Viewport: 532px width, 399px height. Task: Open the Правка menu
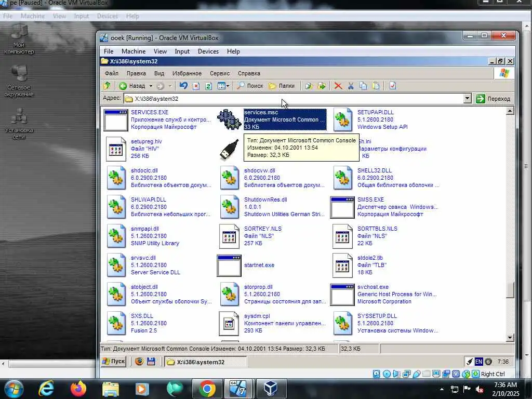[x=136, y=73]
